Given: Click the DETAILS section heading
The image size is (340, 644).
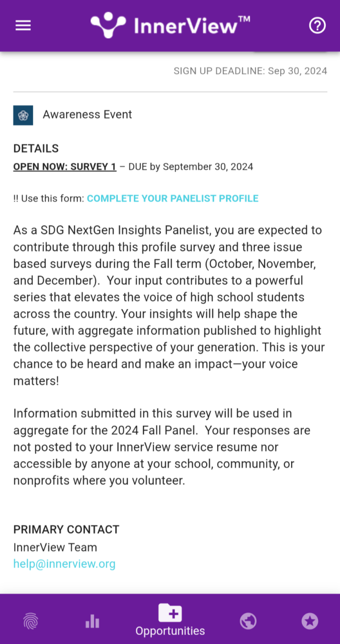Looking at the screenshot, I should [x=36, y=148].
